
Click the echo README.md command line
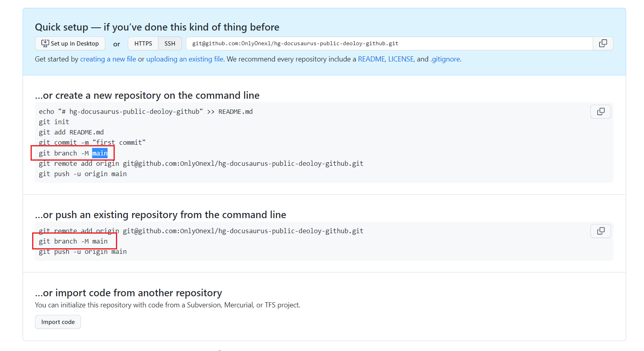point(146,111)
